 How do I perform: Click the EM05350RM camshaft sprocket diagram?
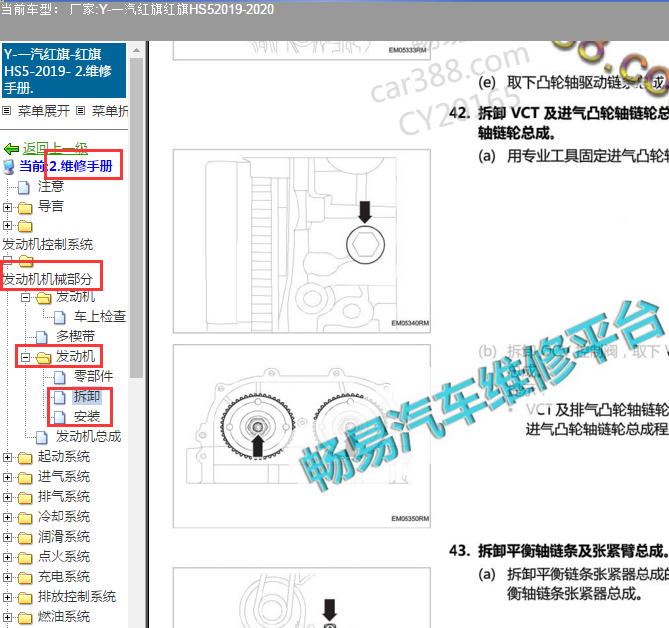(x=302, y=436)
